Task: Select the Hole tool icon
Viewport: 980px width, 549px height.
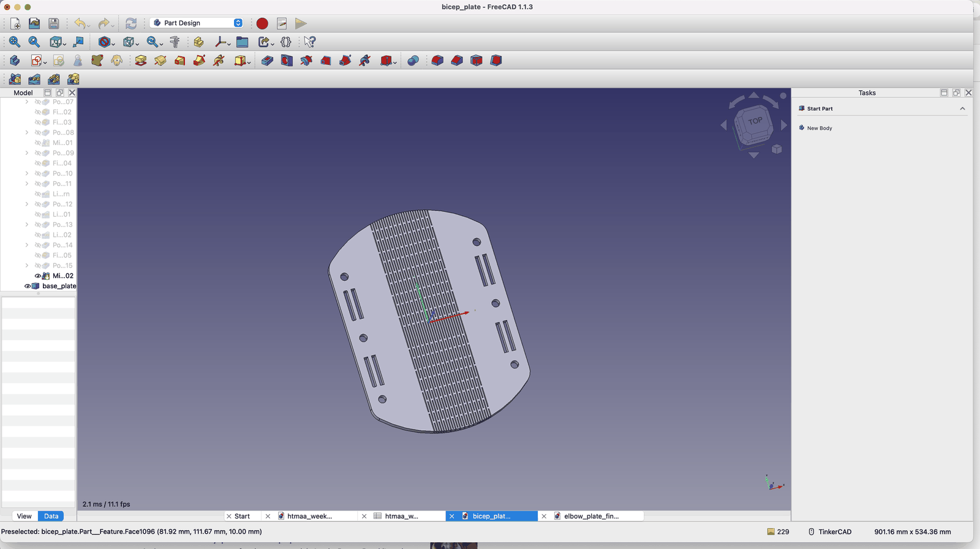Action: 287,61
